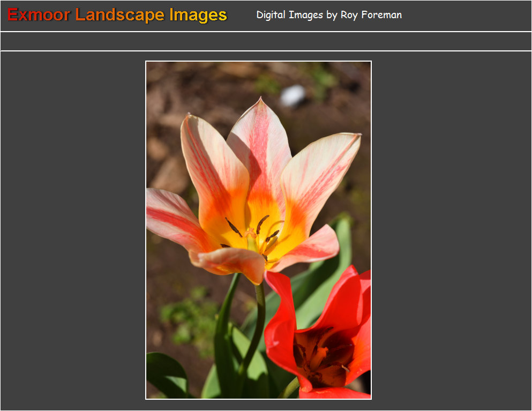Click the word Exmoor in the title
This screenshot has height=411, width=532.
[39, 15]
